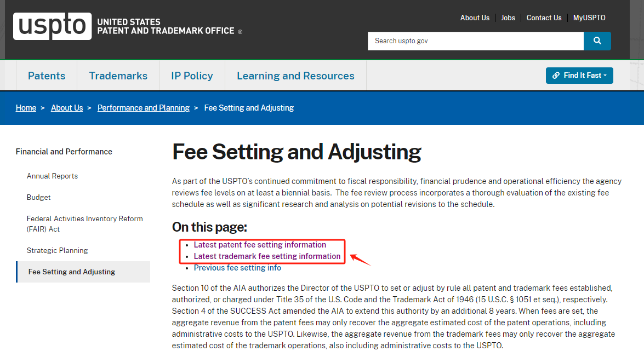Jump to Latest trademark fee setting information
The width and height of the screenshot is (644, 351).
pos(267,256)
